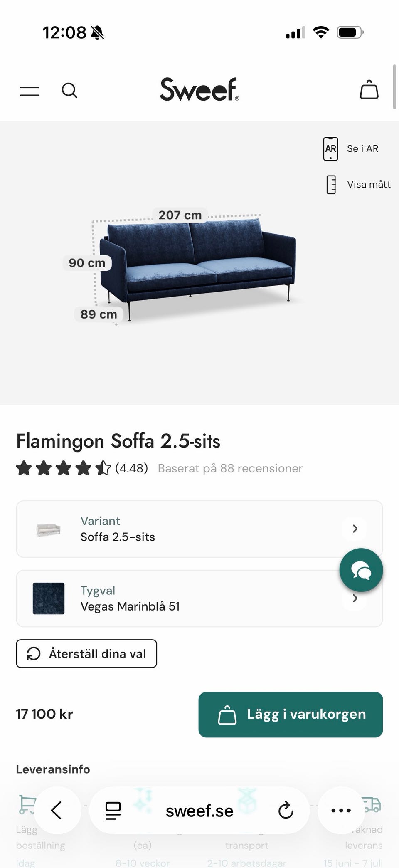Open the chat support bubble
Screen dimensions: 399x868
pos(361,570)
